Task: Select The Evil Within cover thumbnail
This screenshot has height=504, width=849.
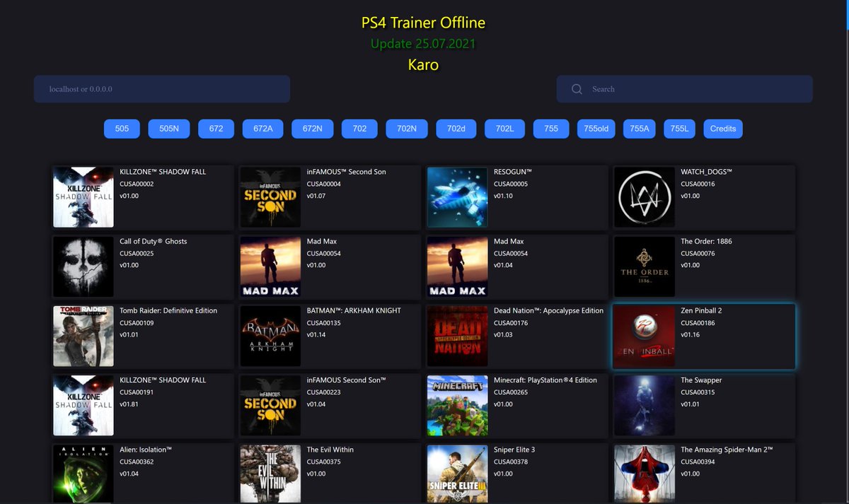Action: [x=270, y=474]
